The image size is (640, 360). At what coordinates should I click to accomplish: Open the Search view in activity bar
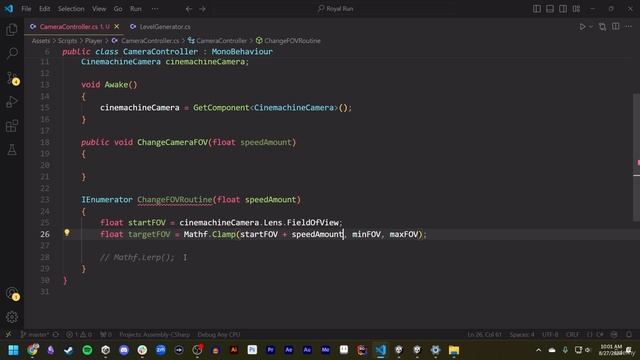tap(12, 53)
